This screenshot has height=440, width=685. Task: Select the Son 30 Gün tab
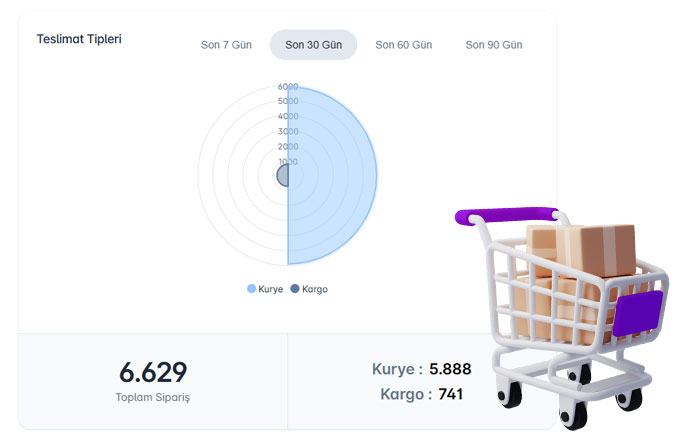(313, 45)
